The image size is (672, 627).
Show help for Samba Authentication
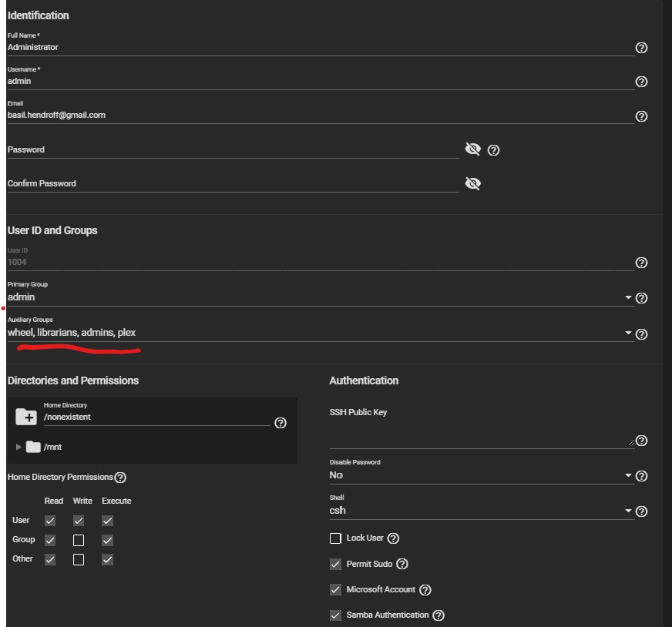point(438,615)
